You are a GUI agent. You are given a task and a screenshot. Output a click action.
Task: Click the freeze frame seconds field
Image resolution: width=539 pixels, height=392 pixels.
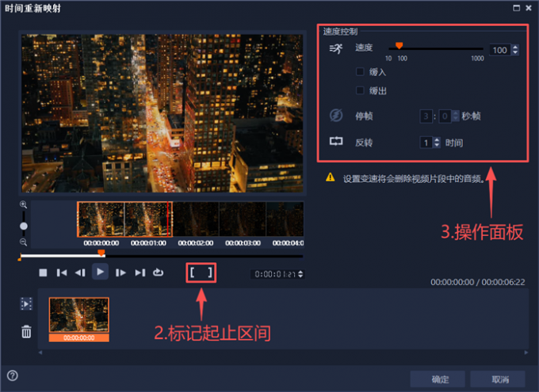pos(426,116)
